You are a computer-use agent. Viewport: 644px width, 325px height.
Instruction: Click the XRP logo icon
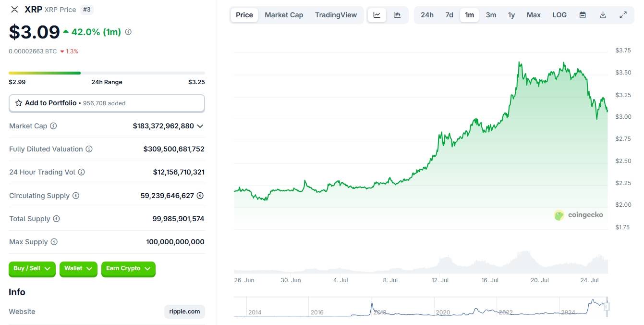point(14,9)
